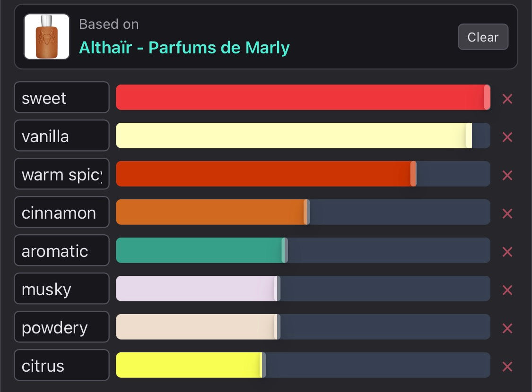Screen dimensions: 532x392
Task: Select the sweet accord input field
Action: coord(61,97)
